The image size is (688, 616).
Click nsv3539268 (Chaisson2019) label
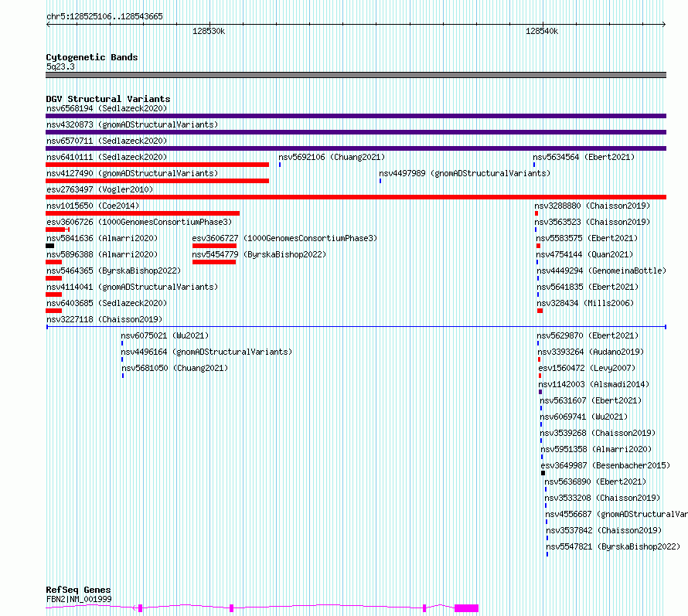(598, 433)
